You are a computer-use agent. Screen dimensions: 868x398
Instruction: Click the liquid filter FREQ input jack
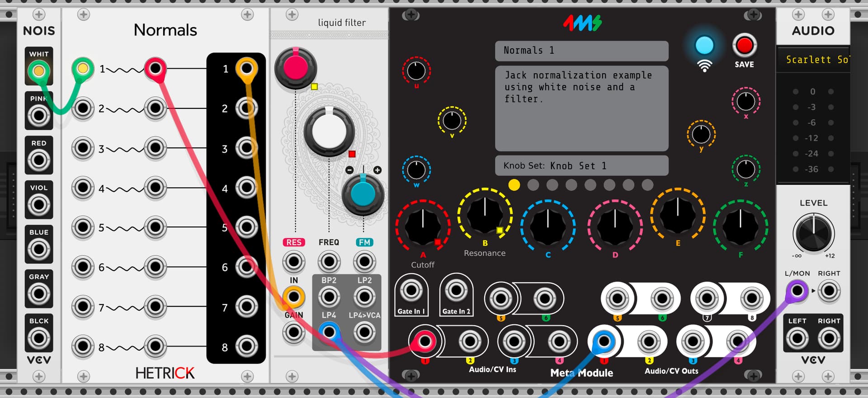point(329,262)
